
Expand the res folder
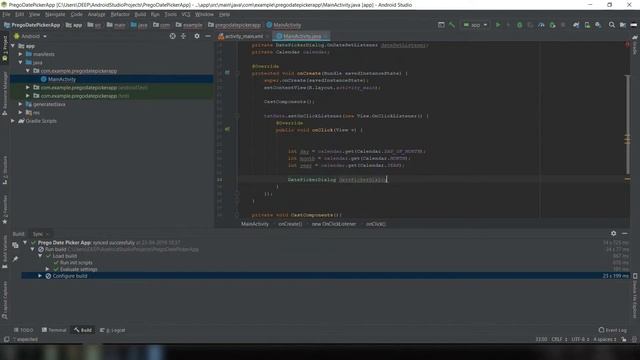pyautogui.click(x=20, y=112)
